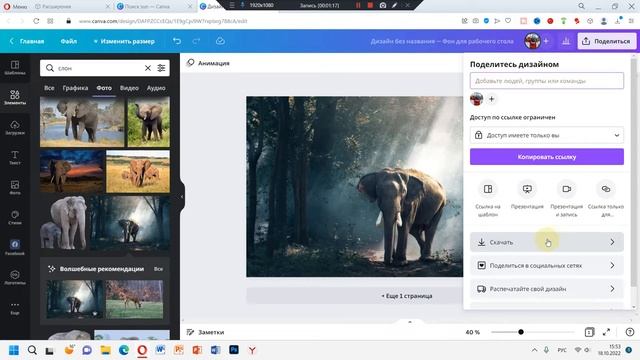This screenshot has width=640, height=360.
Task: Select the All tab
Action: pos(49,88)
